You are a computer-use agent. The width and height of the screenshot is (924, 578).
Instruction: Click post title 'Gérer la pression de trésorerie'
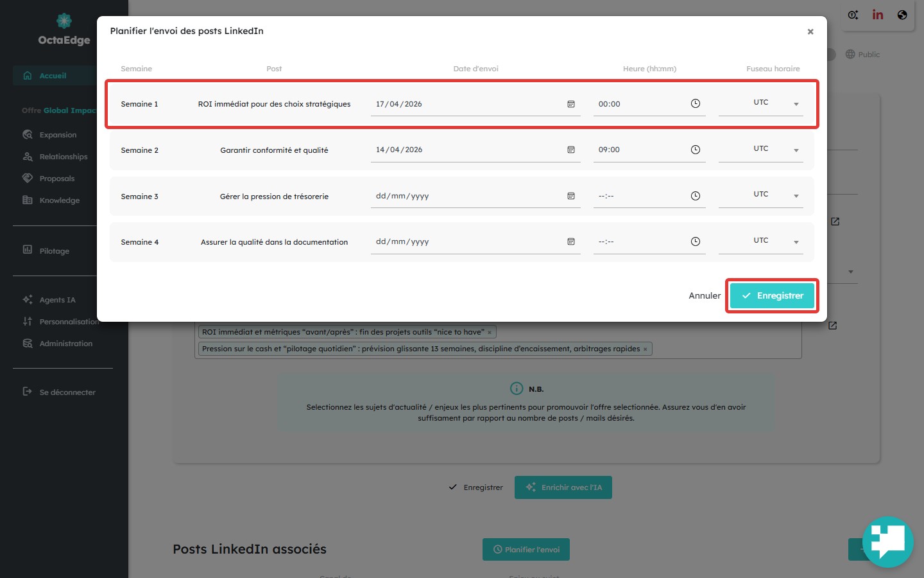pos(274,197)
